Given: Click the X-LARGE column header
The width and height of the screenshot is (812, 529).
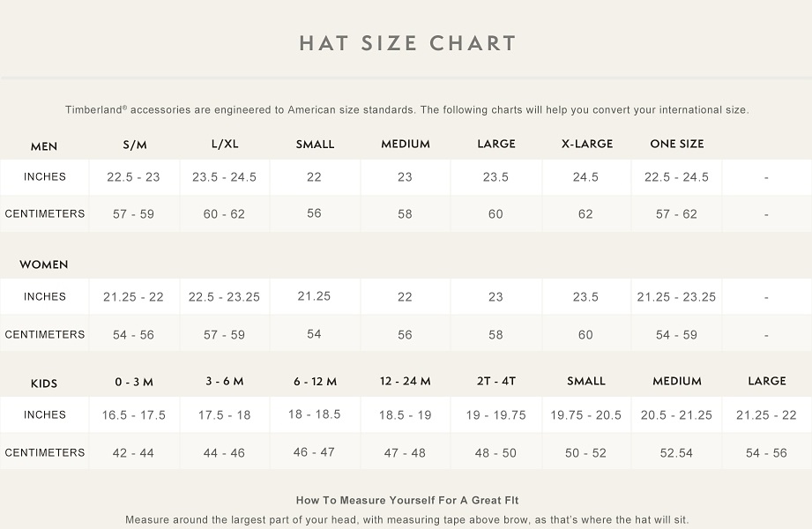Looking at the screenshot, I should tap(587, 144).
